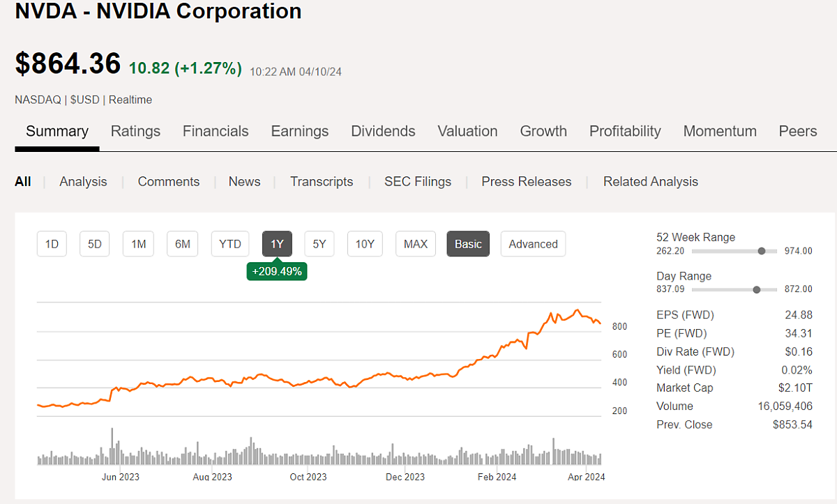Click the 10:22 AM 04/10/24 timestamp
The width and height of the screenshot is (837, 504).
296,72
